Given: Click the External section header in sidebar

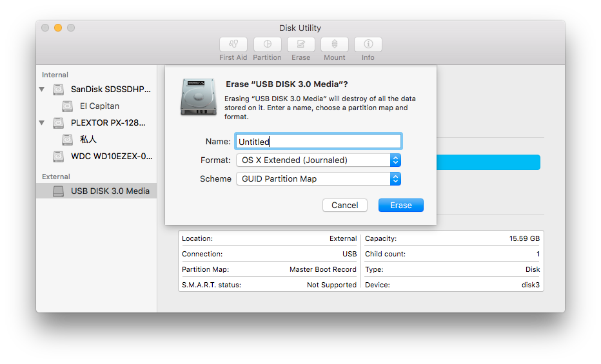Looking at the screenshot, I should [56, 177].
